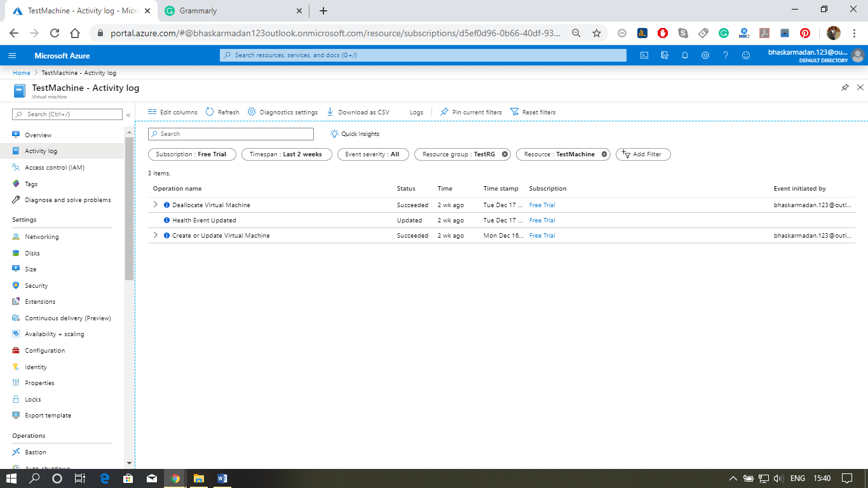Open Cloud Shell from the Azure header
868x488 pixels.
644,55
